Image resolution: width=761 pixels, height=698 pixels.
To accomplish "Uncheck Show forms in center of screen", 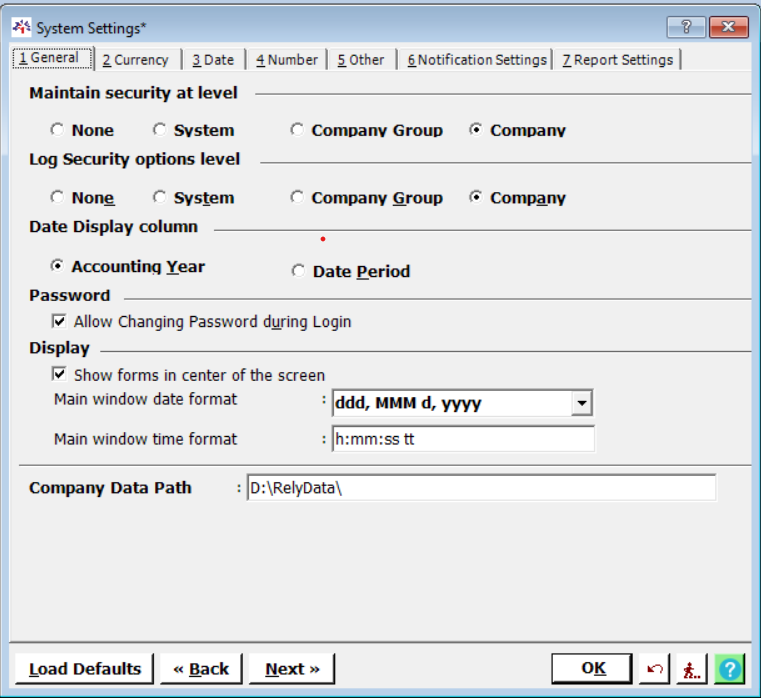I will coord(59,375).
